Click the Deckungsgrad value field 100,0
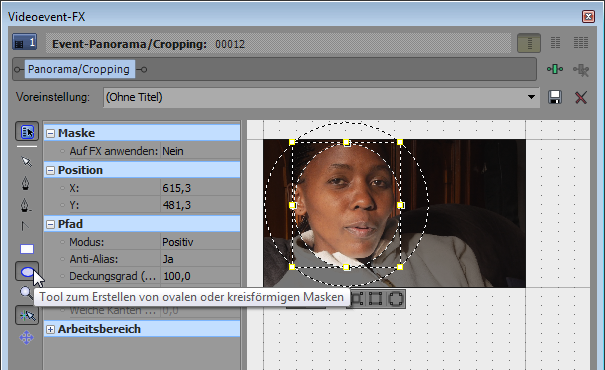 click(x=200, y=276)
